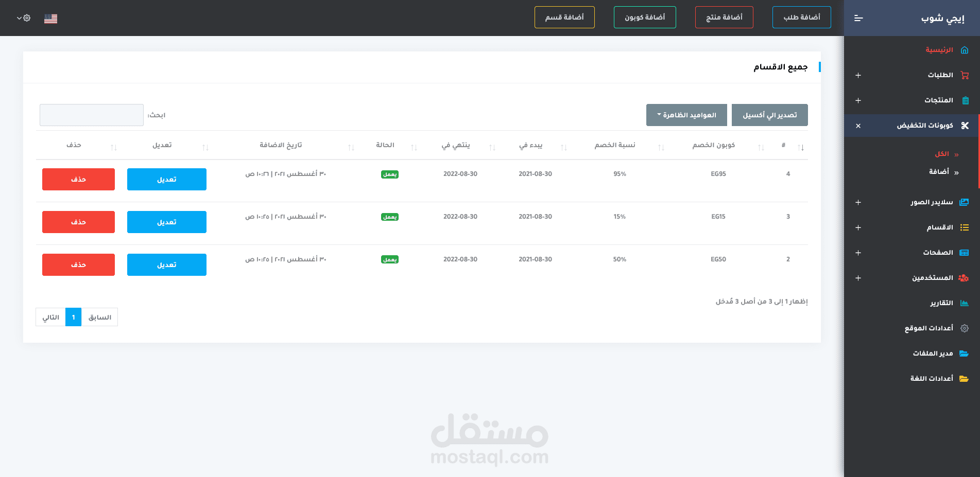This screenshot has width=980, height=477.
Task: Expand the الطلبات submenu plus sign
Action: coord(858,75)
